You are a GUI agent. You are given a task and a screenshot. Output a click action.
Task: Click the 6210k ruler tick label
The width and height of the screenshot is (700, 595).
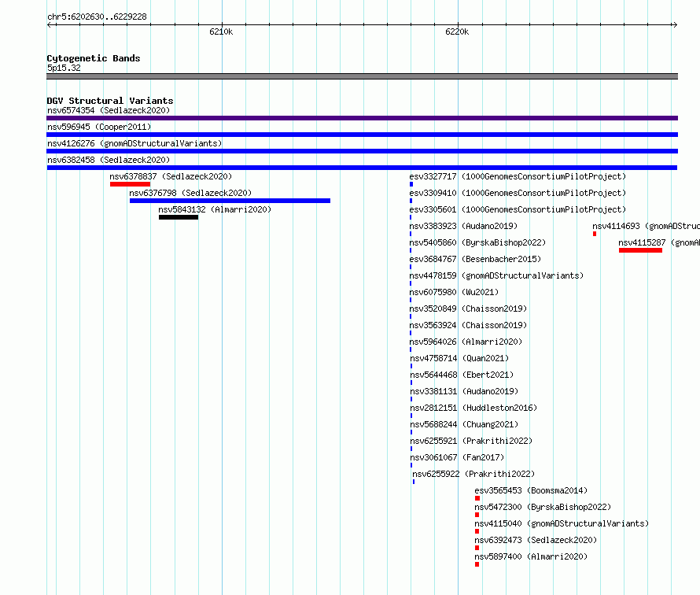(x=221, y=31)
